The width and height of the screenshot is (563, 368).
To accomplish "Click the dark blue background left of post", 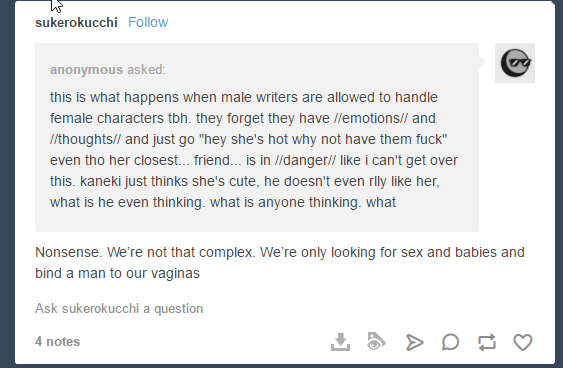I will coord(7,184).
